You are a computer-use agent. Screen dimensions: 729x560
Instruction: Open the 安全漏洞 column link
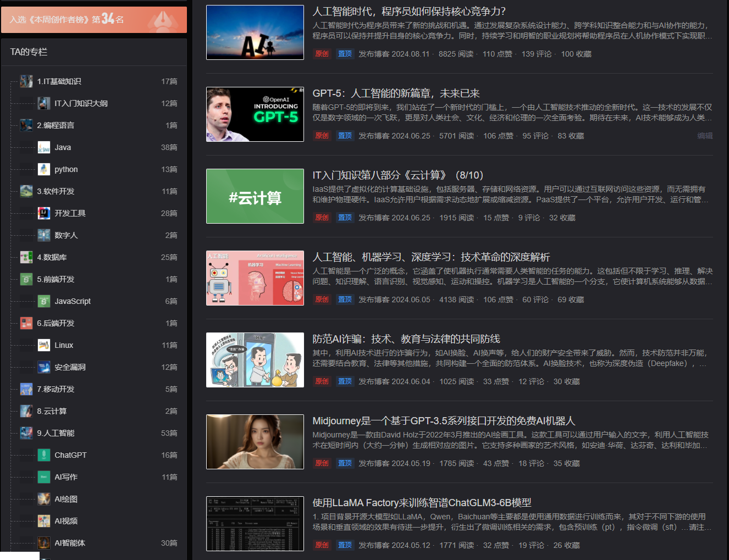tap(70, 367)
